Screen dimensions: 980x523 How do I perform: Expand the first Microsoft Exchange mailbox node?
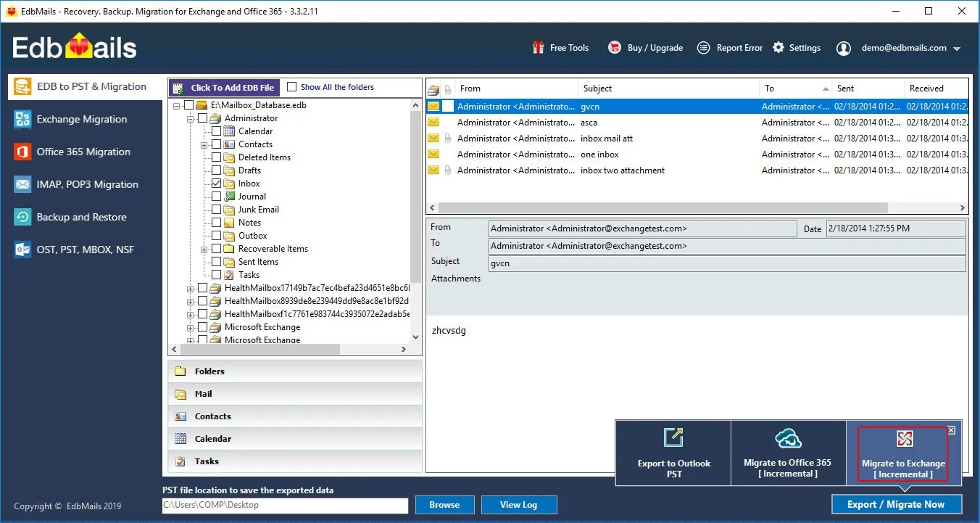(191, 327)
